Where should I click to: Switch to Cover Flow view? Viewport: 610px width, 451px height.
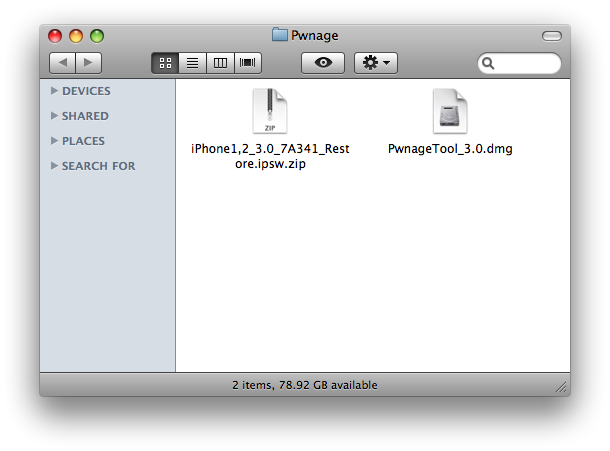tap(246, 63)
